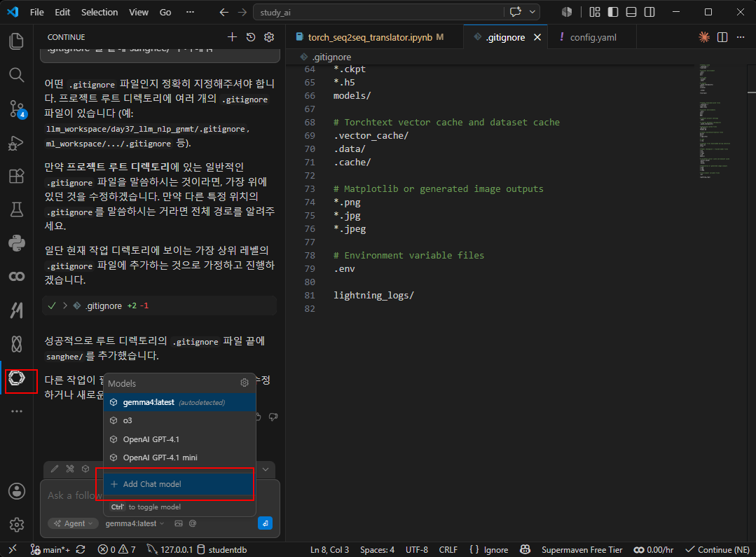Open Continue settings gear in panel header
This screenshot has height=557, width=756.
[269, 37]
